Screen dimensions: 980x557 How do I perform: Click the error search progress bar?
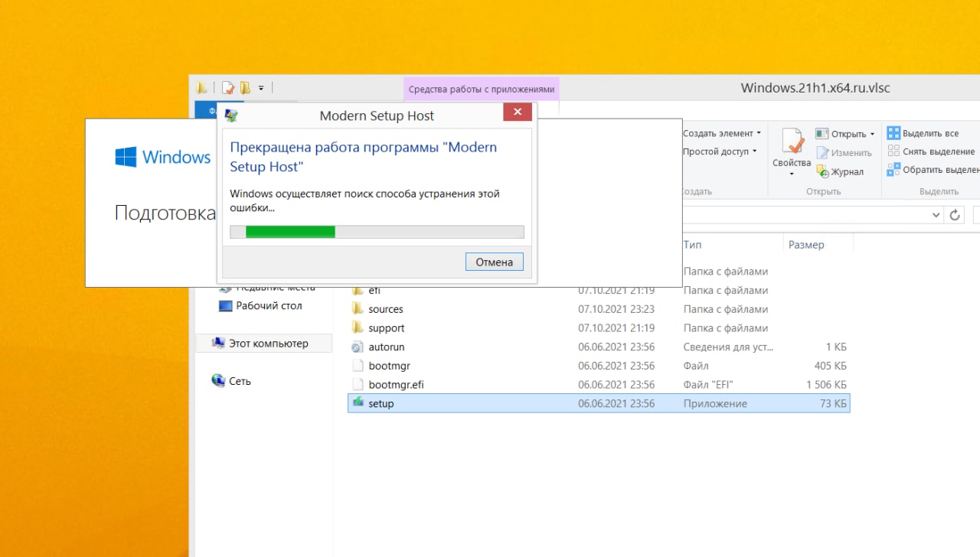tap(377, 232)
